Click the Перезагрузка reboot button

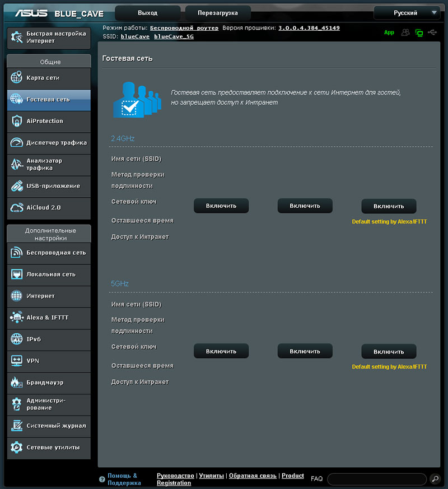pos(218,13)
